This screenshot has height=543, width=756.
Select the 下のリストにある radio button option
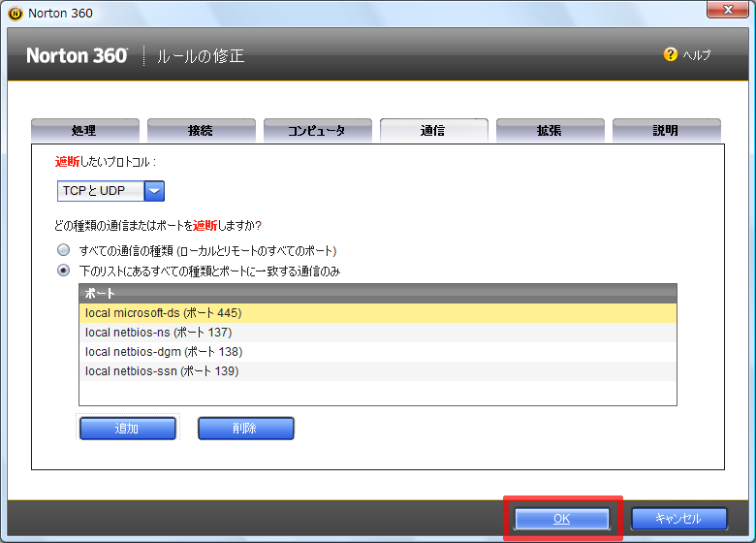tap(64, 271)
